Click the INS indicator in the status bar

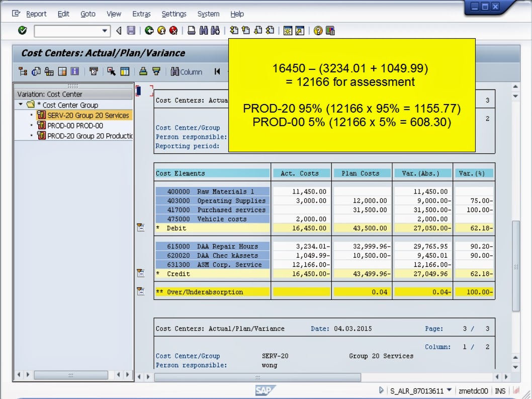pos(500,390)
